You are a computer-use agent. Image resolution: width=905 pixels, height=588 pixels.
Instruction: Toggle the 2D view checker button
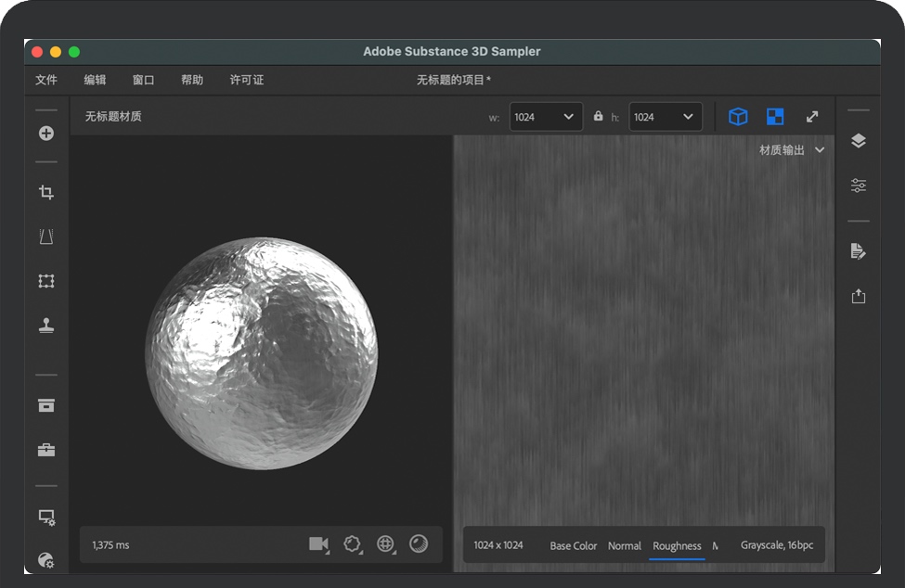click(775, 117)
